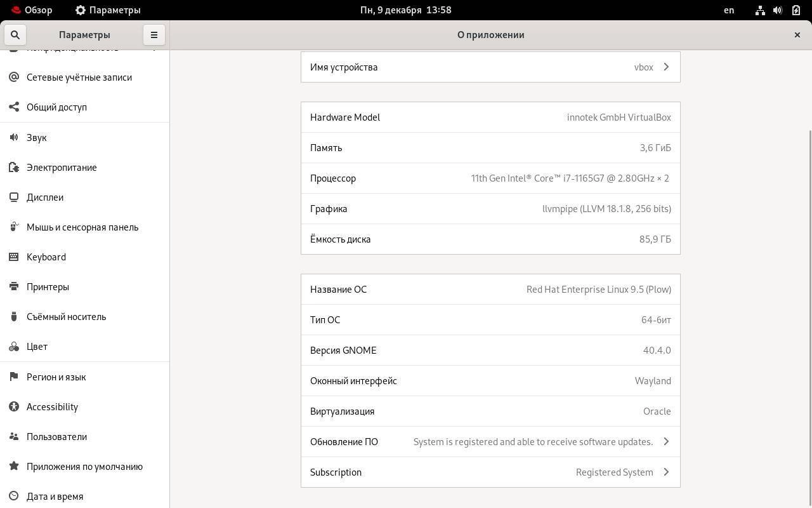Click the volume icon in top bar
The width and height of the screenshot is (812, 508).
[x=778, y=10]
